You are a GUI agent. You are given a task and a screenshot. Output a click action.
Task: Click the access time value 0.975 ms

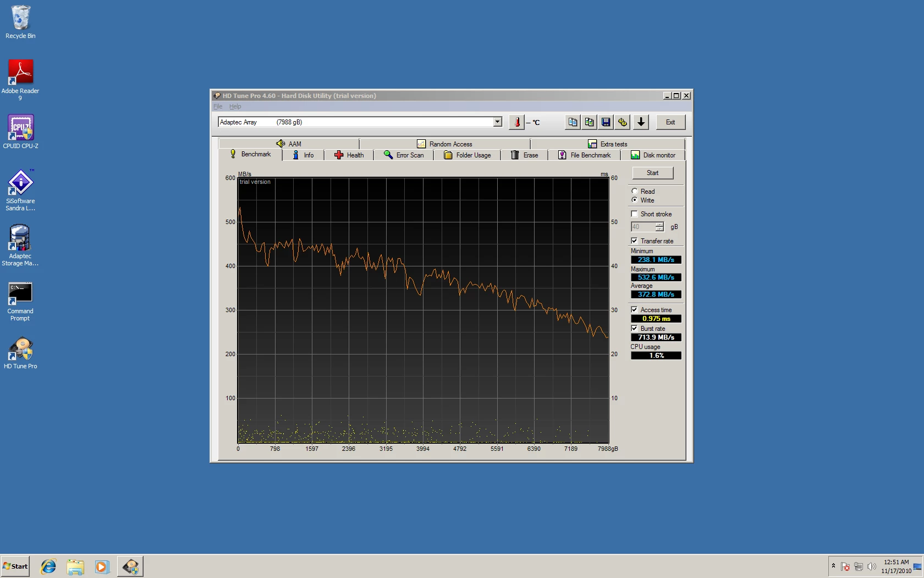point(656,319)
